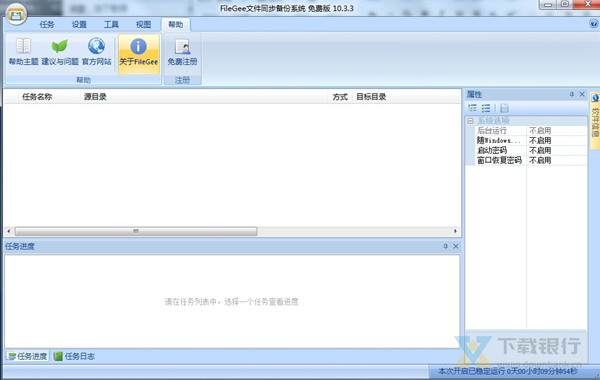Switch to 任务进度 bottom tab

[x=28, y=356]
